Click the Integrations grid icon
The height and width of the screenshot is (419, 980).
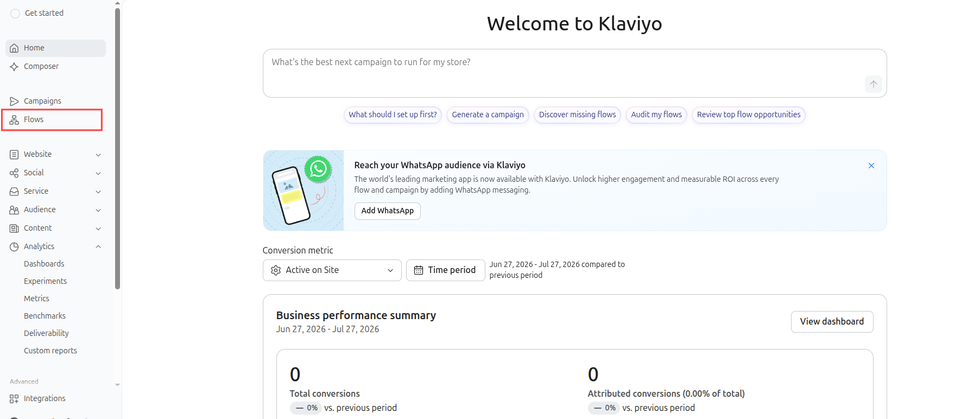pyautogui.click(x=14, y=399)
